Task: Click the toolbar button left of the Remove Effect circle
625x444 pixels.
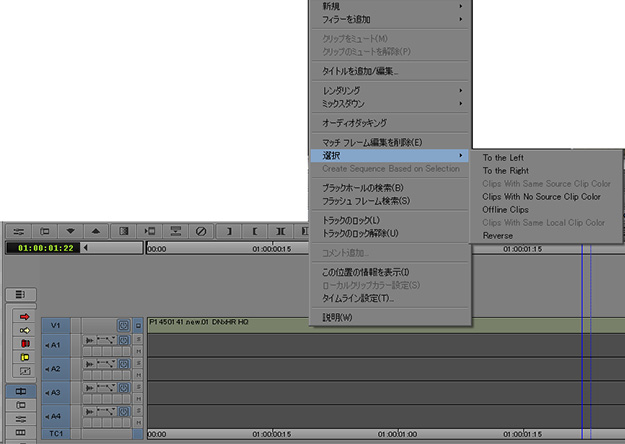Action: coord(175,231)
